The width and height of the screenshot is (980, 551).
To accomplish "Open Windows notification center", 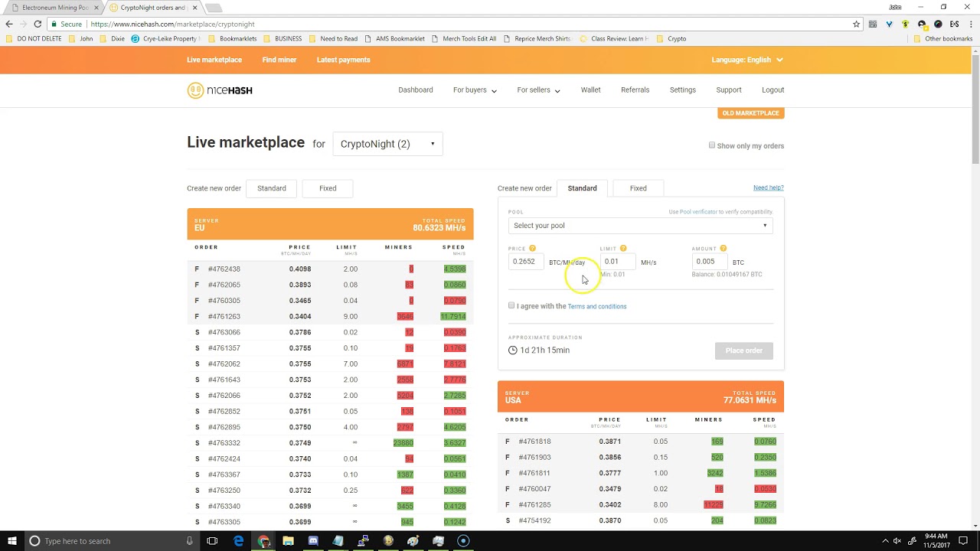I will point(964,541).
